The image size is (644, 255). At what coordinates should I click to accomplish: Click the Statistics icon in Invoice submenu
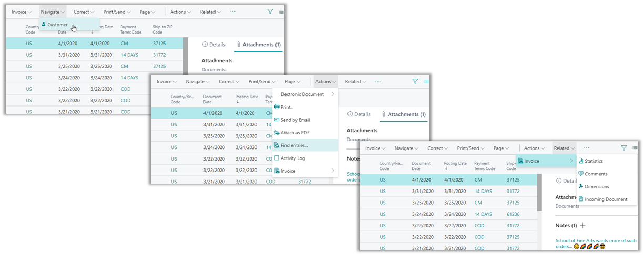coord(581,161)
